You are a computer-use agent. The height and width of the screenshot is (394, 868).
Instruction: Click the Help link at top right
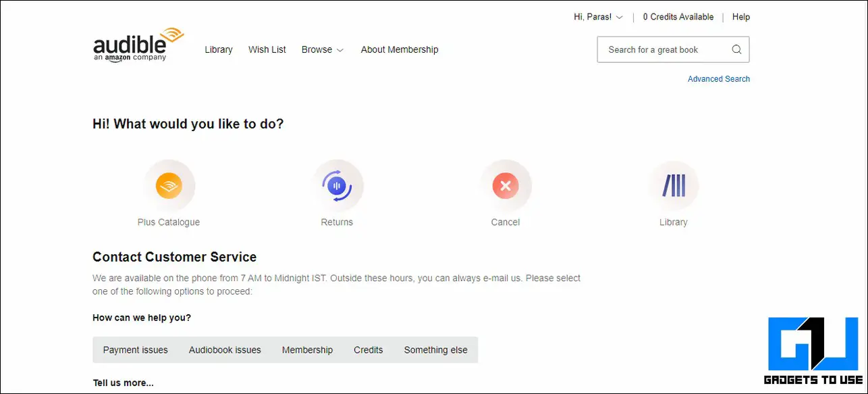click(x=741, y=17)
